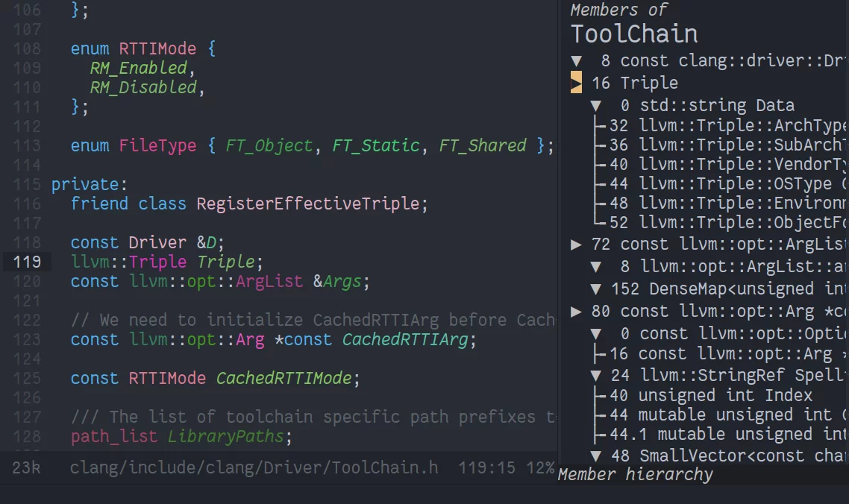849x504 pixels.
Task: Click 'Member hierarchy' mode line label
Action: [635, 475]
